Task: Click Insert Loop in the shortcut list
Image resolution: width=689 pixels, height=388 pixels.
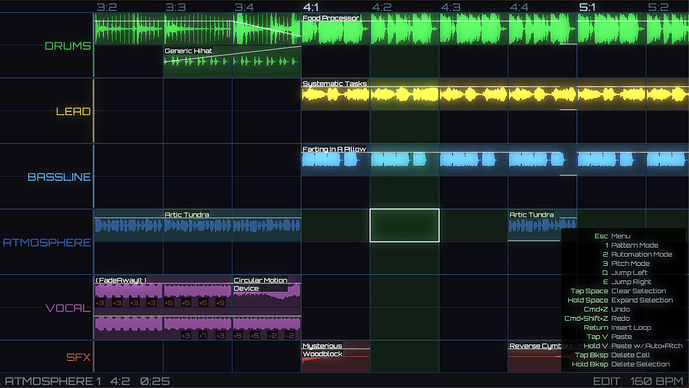Action: pos(617,328)
